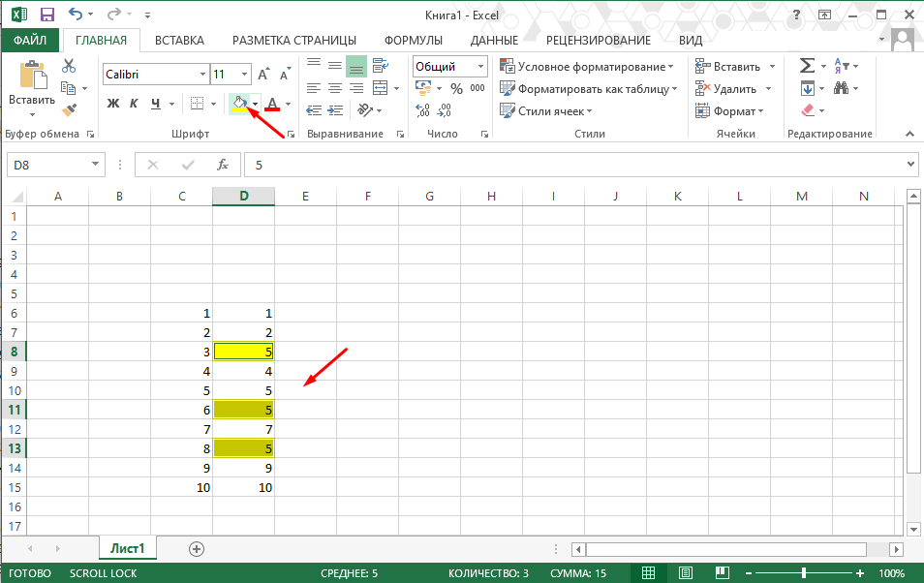Select the Format Painter brush icon
Viewport: 924px width, 583px height.
click(69, 109)
